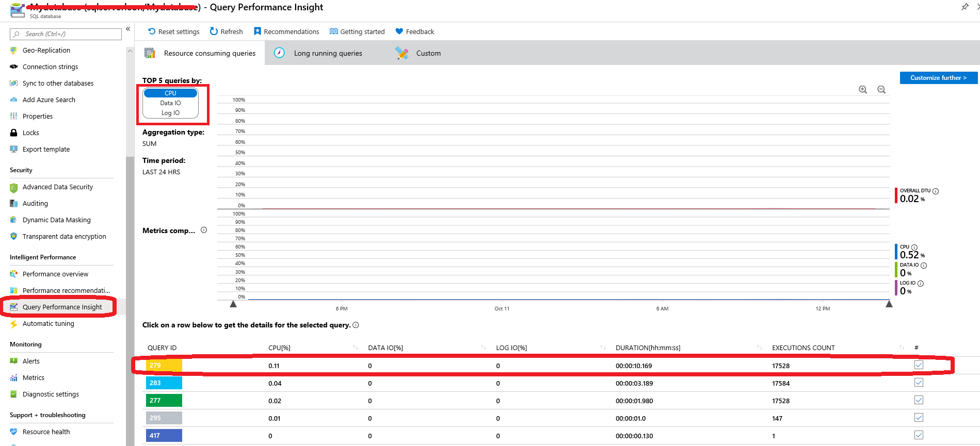
Task: Select the query 417 row swatch
Action: coord(164,436)
